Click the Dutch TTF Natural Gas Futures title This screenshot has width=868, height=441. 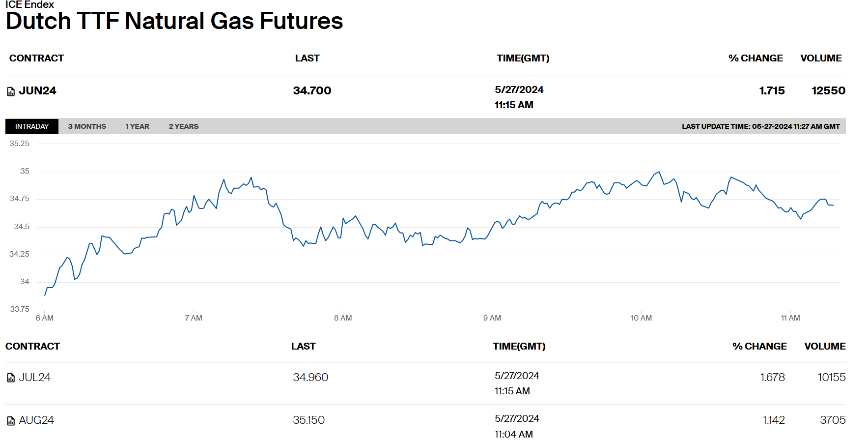[x=174, y=21]
